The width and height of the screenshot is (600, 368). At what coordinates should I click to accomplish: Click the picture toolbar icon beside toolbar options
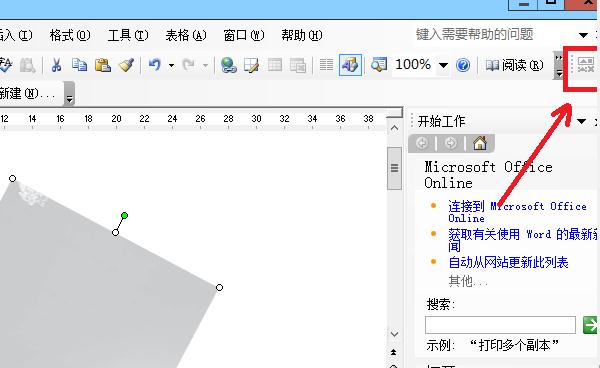[585, 64]
